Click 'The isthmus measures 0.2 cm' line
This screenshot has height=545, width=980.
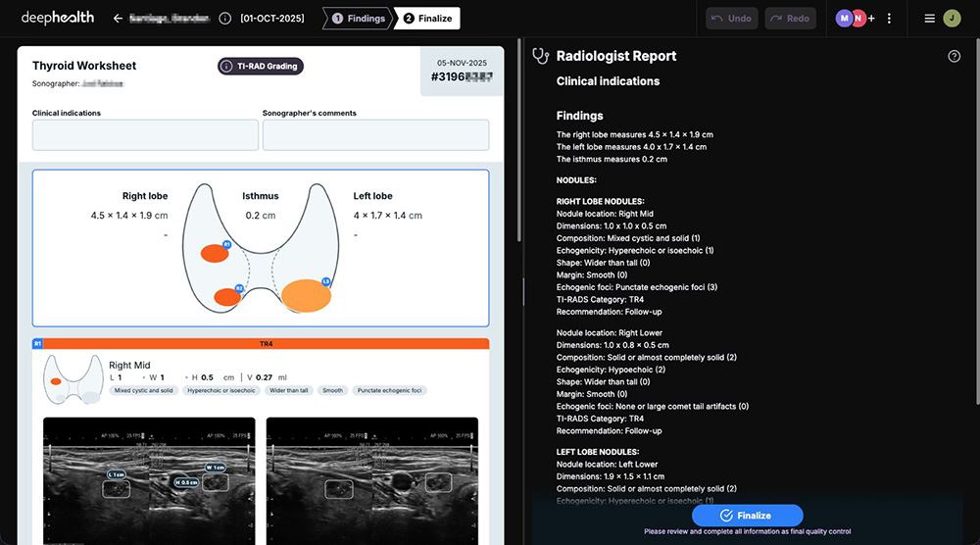pos(612,160)
